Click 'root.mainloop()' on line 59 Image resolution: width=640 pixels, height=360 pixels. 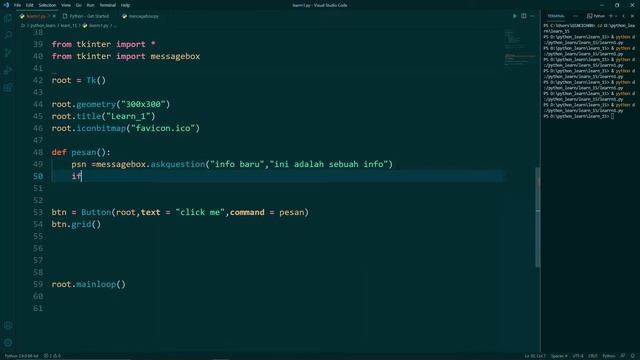(89, 284)
